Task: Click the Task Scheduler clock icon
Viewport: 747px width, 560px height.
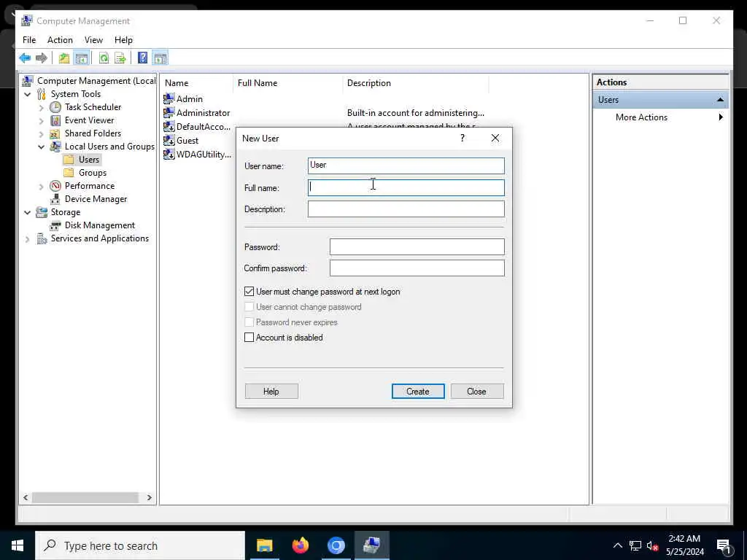Action: (x=55, y=107)
